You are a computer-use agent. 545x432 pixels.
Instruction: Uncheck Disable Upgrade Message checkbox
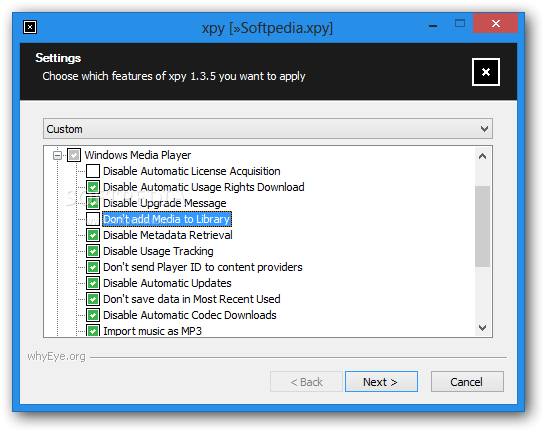93,203
